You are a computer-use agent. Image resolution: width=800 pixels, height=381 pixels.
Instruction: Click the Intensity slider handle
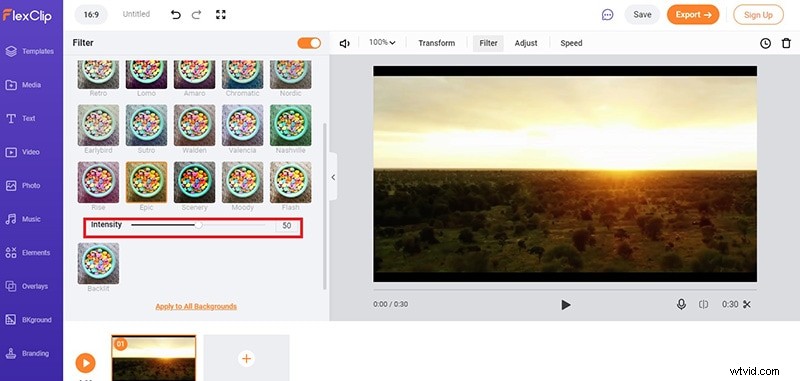[198, 225]
